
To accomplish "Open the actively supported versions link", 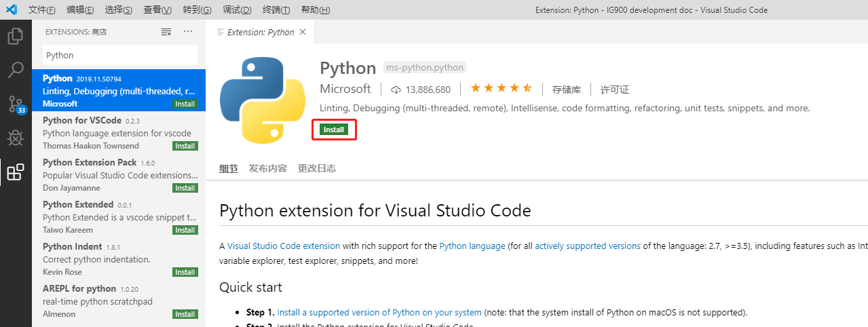I will click(x=588, y=246).
